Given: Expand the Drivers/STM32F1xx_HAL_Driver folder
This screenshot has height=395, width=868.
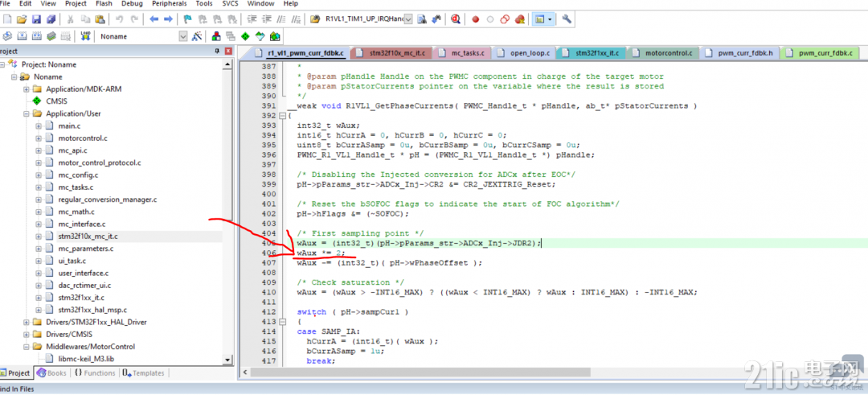Looking at the screenshot, I should [x=26, y=322].
